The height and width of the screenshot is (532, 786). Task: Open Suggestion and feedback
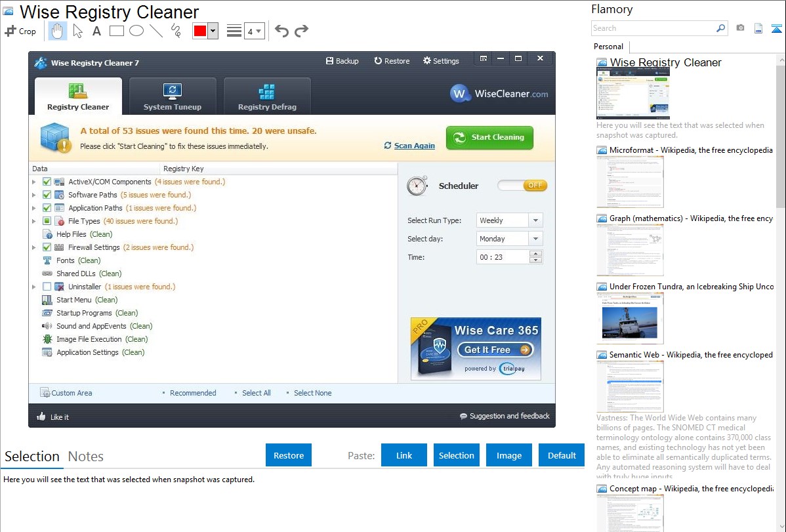(x=505, y=416)
